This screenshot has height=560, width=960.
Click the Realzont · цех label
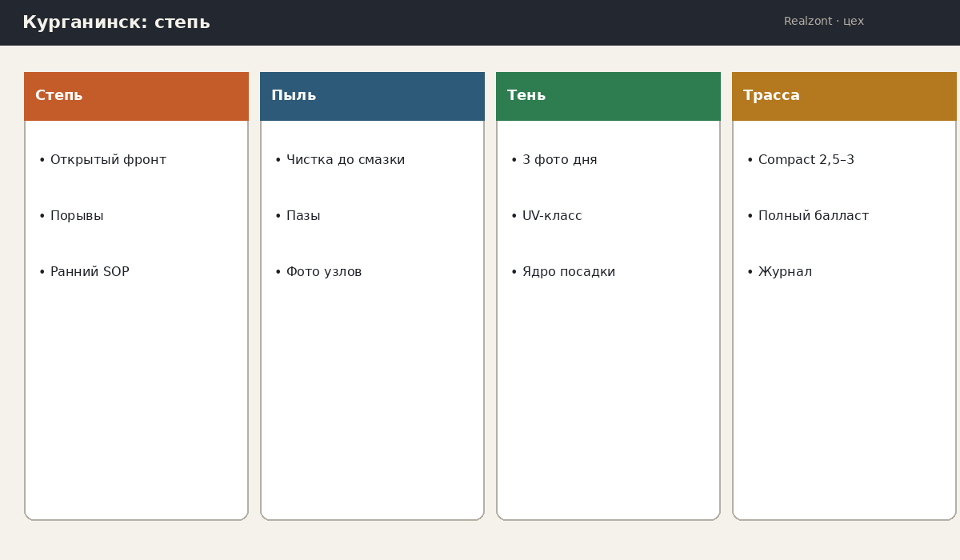824,22
